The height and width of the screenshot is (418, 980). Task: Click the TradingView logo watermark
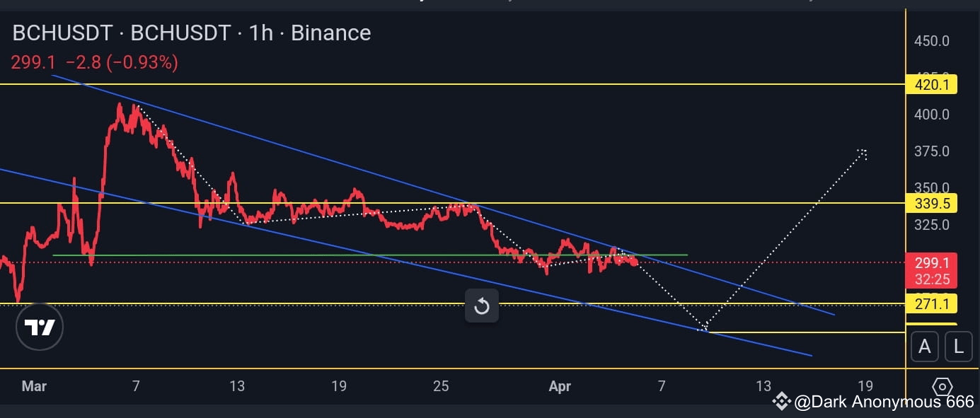pos(40,327)
